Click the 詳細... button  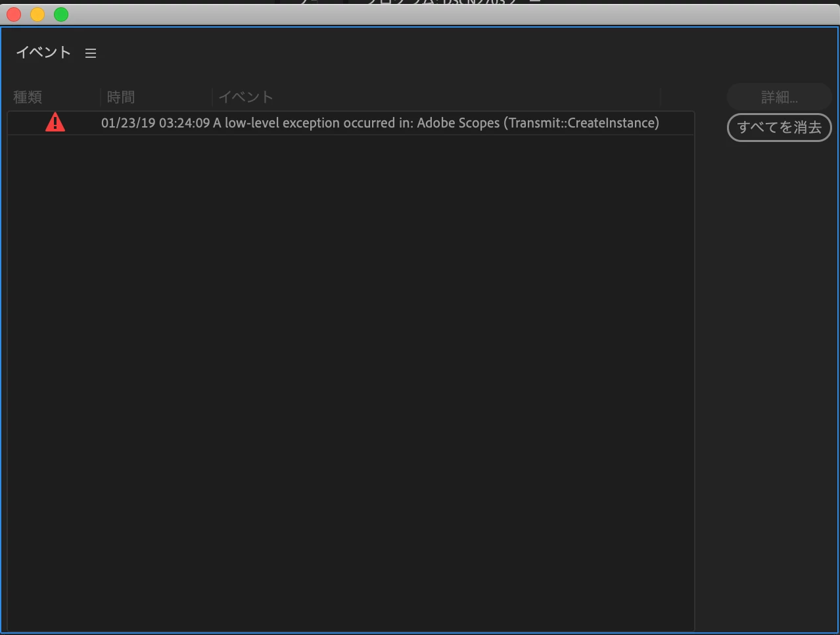click(779, 97)
